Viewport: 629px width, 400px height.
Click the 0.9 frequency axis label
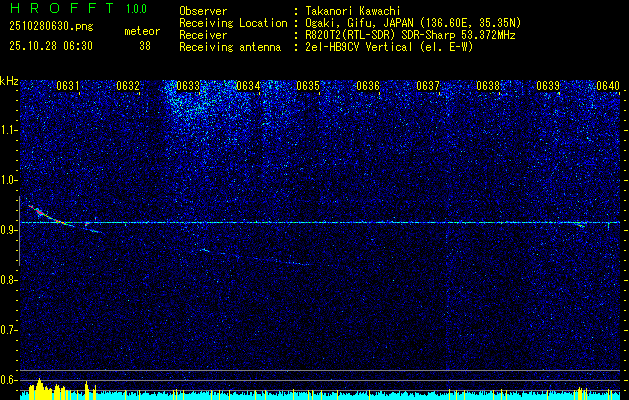[x=9, y=230]
